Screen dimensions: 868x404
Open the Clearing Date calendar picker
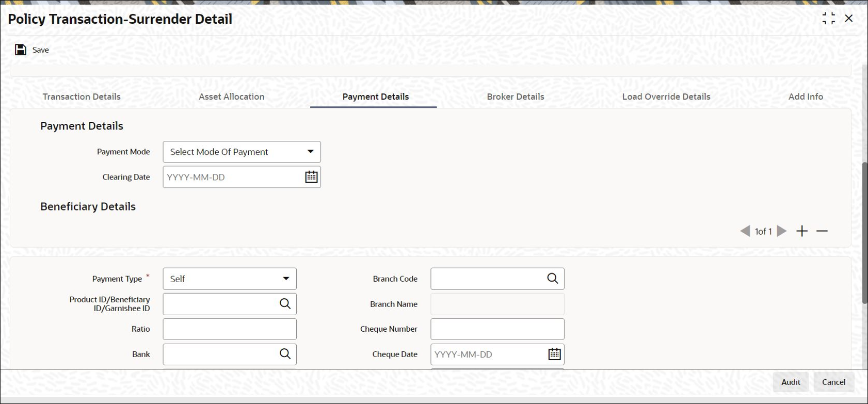click(311, 177)
